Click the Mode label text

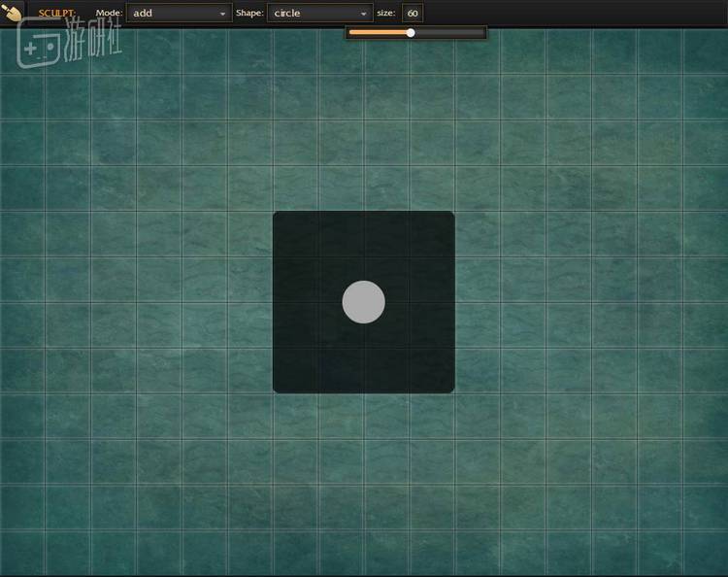pyautogui.click(x=109, y=14)
